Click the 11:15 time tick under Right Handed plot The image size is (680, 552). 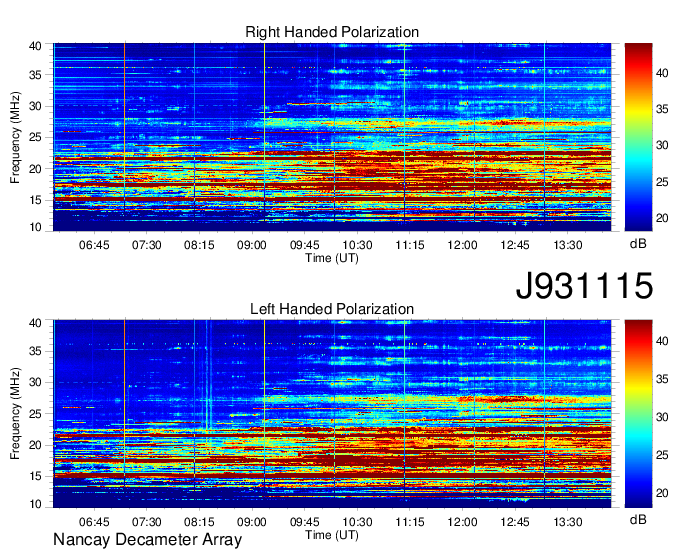tap(410, 245)
